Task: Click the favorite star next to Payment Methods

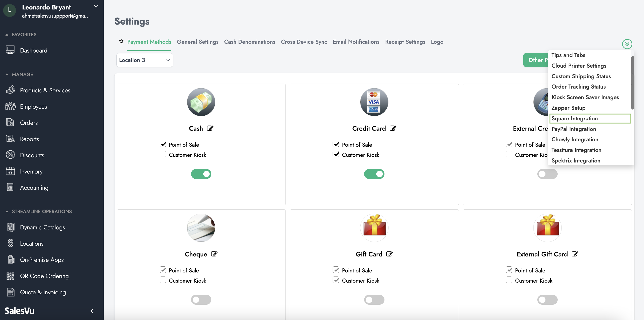Action: tap(121, 41)
